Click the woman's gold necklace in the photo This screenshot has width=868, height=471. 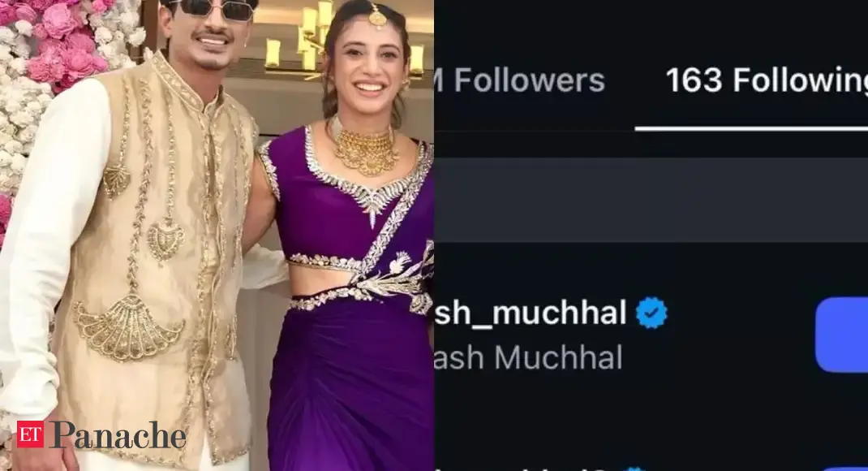(364, 147)
